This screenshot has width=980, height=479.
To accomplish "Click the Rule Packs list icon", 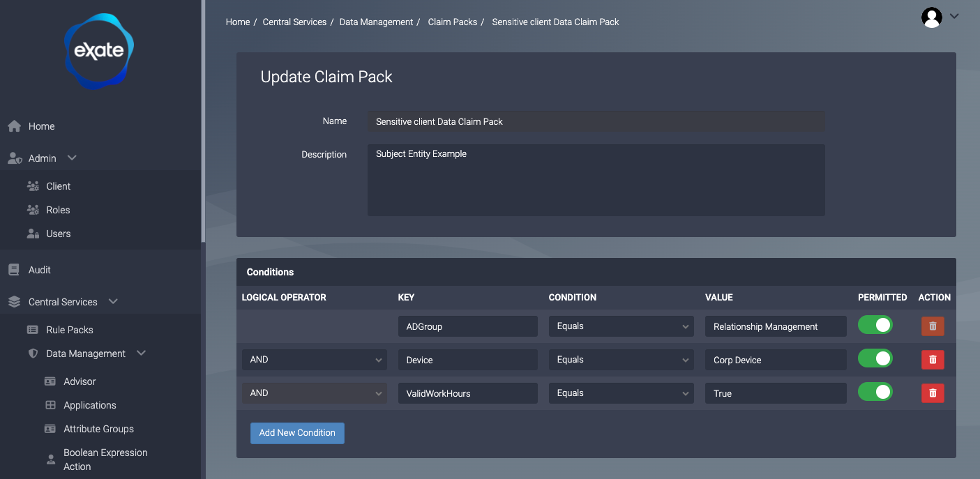I will point(33,330).
